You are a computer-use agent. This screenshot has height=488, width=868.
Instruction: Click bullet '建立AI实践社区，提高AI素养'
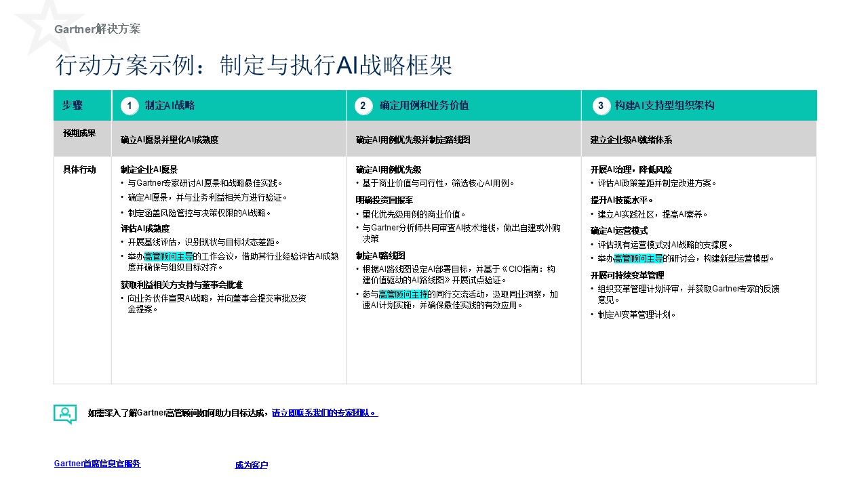(x=652, y=214)
